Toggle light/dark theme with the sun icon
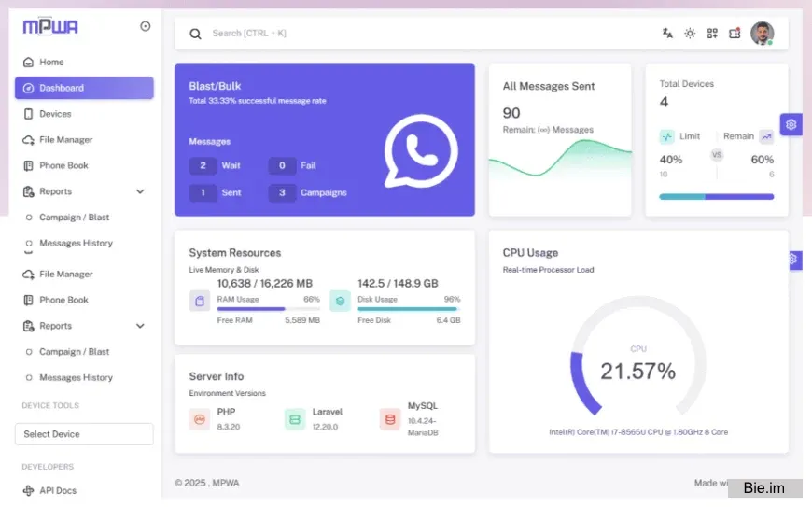This screenshot has width=812, height=507. [x=690, y=33]
